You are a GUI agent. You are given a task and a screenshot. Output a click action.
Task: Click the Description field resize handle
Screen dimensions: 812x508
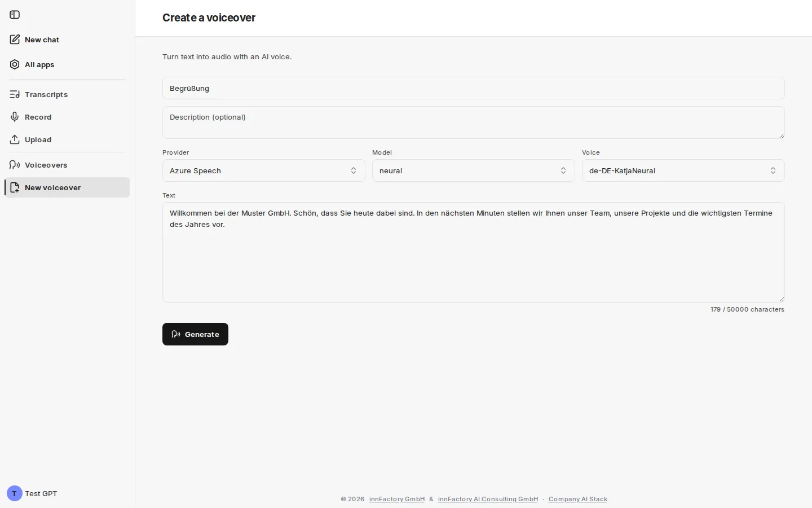coord(782,135)
